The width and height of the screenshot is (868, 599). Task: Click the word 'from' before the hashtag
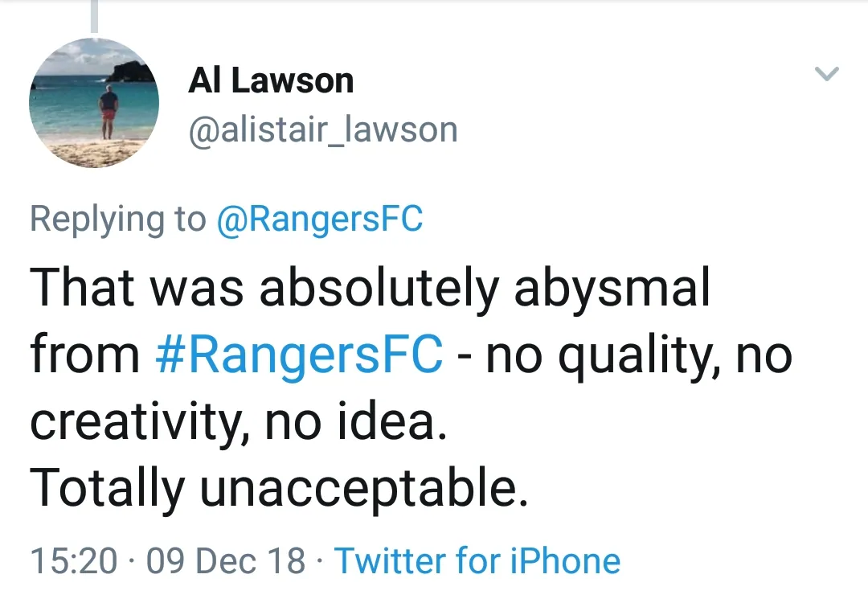[85, 354]
